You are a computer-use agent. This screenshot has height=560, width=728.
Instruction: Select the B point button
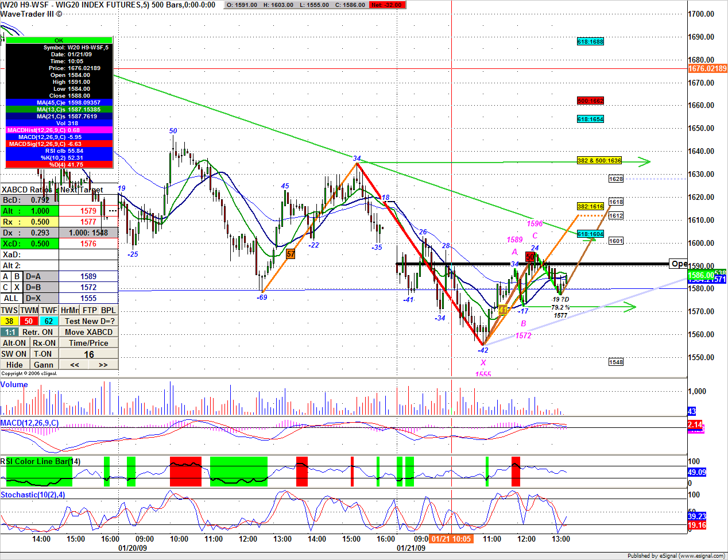17,276
